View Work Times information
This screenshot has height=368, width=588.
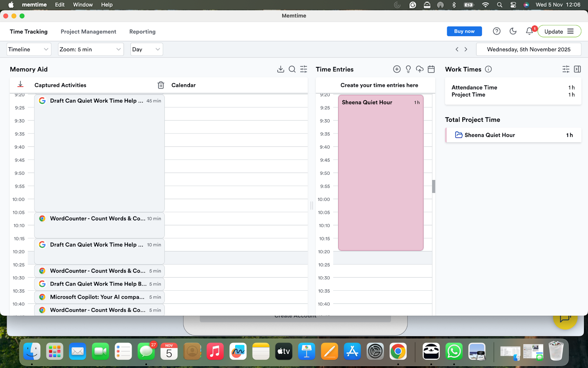coord(488,69)
